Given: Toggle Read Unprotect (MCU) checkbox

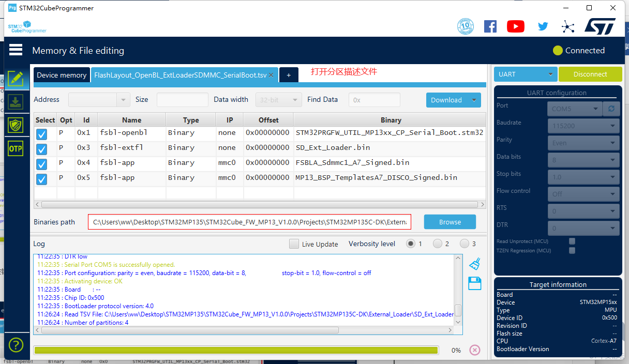Looking at the screenshot, I should [572, 241].
